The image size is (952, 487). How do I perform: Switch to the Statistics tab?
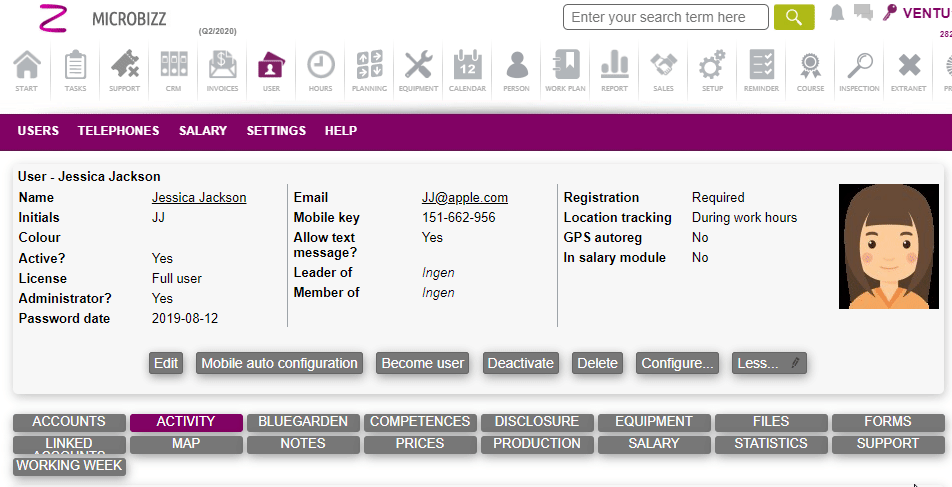tap(771, 443)
